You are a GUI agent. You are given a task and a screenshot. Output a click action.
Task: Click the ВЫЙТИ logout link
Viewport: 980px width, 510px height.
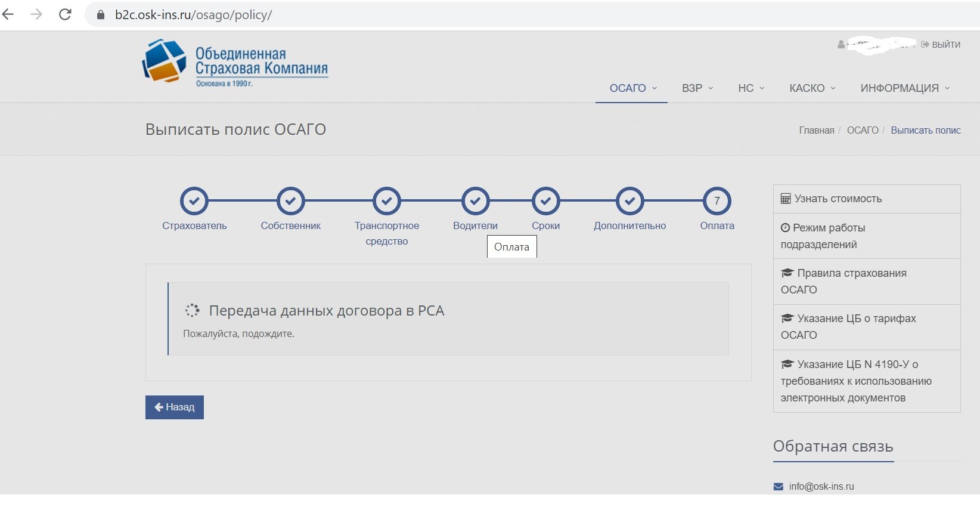(941, 45)
